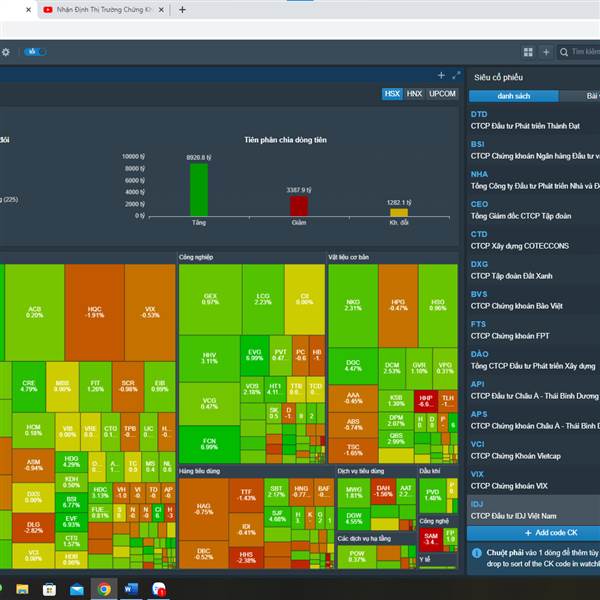Image resolution: width=600 pixels, height=600 pixels.
Task: Select VCI Vietcap in the watchlist
Action: click(x=535, y=450)
